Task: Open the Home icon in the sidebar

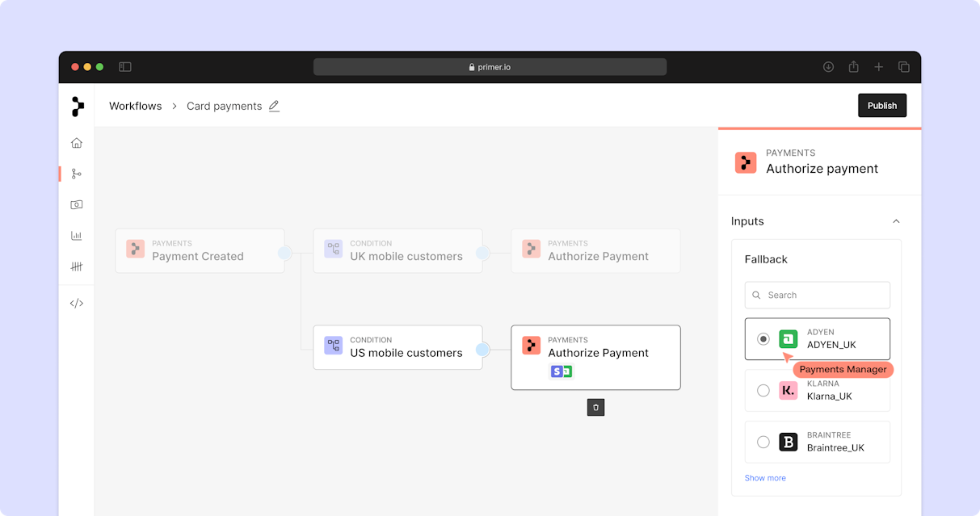Action: point(77,143)
